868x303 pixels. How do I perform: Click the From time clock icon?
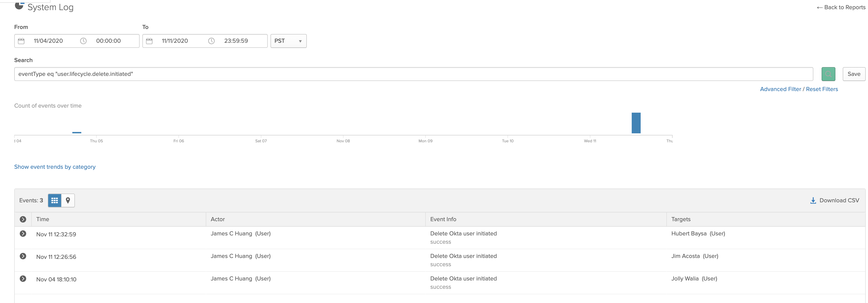click(x=83, y=41)
